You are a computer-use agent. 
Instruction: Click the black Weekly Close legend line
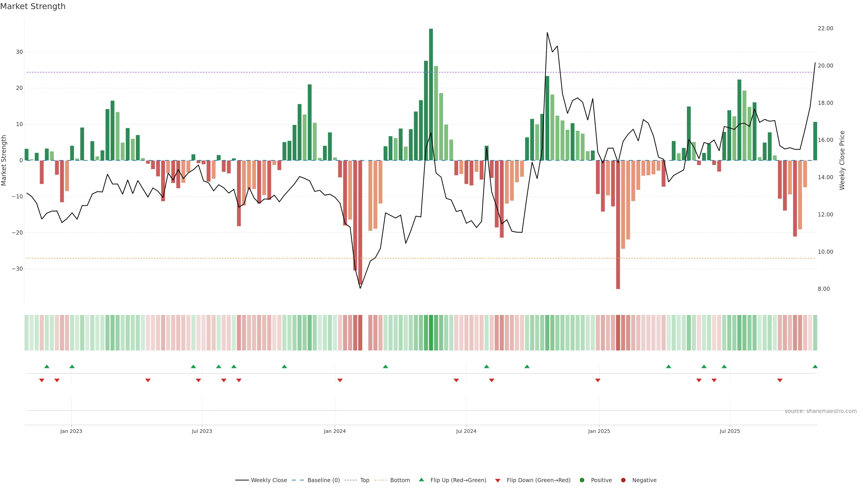[x=242, y=480]
